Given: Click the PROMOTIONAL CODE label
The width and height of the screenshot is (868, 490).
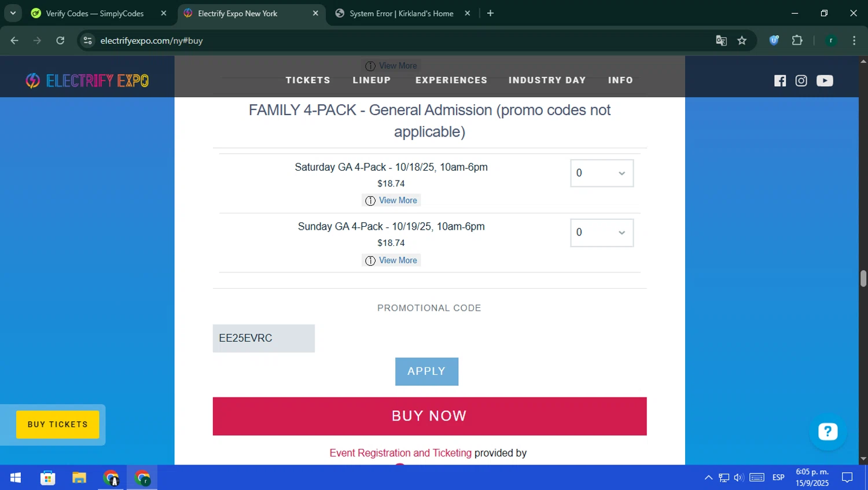Looking at the screenshot, I should tap(429, 308).
